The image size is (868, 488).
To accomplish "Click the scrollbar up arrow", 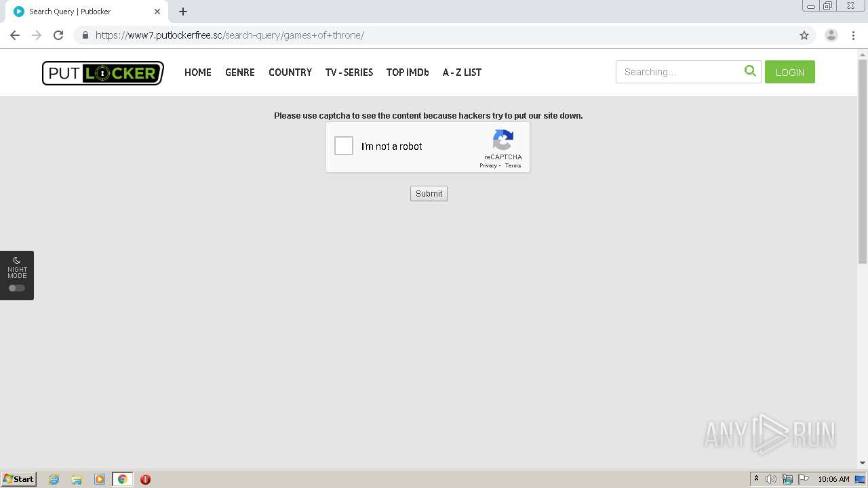I will 863,54.
